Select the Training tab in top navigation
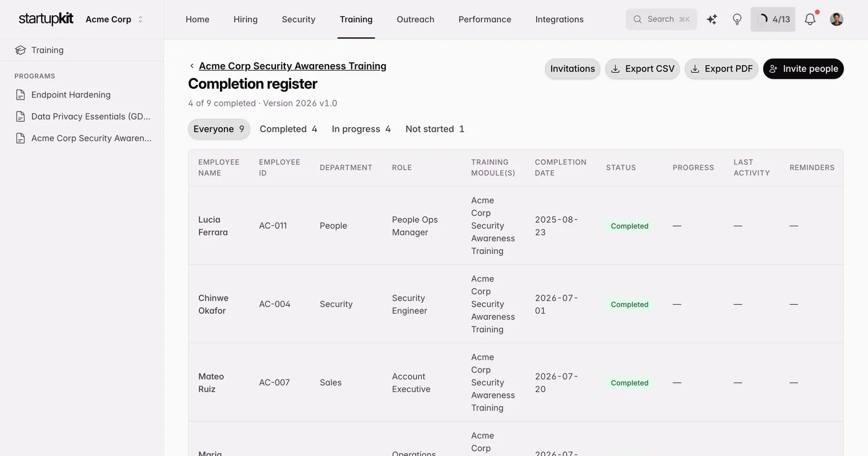Screen dimensions: 868x456 [356, 19]
